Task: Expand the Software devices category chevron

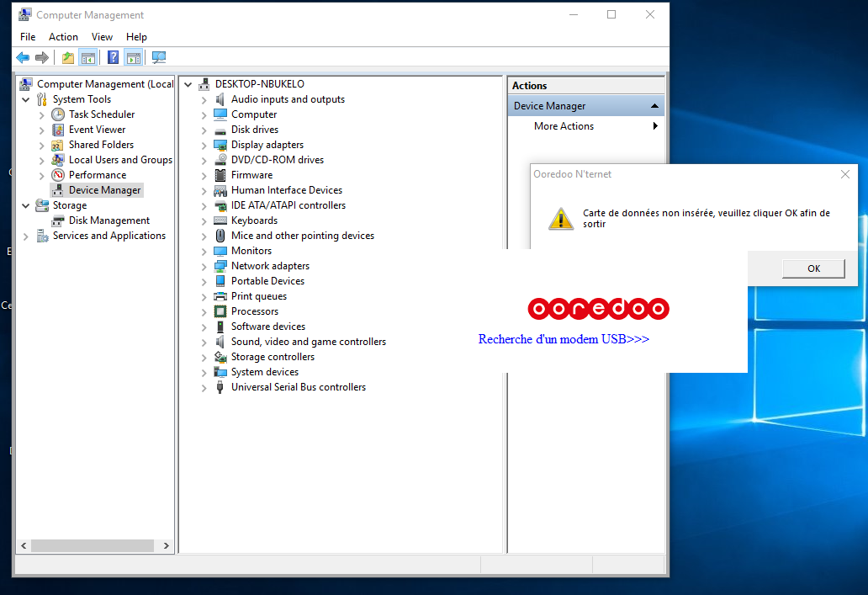Action: tap(204, 327)
